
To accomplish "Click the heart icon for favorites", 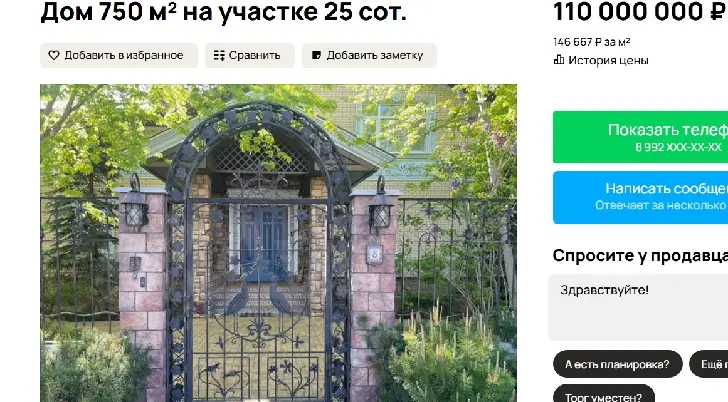I will click(x=54, y=55).
